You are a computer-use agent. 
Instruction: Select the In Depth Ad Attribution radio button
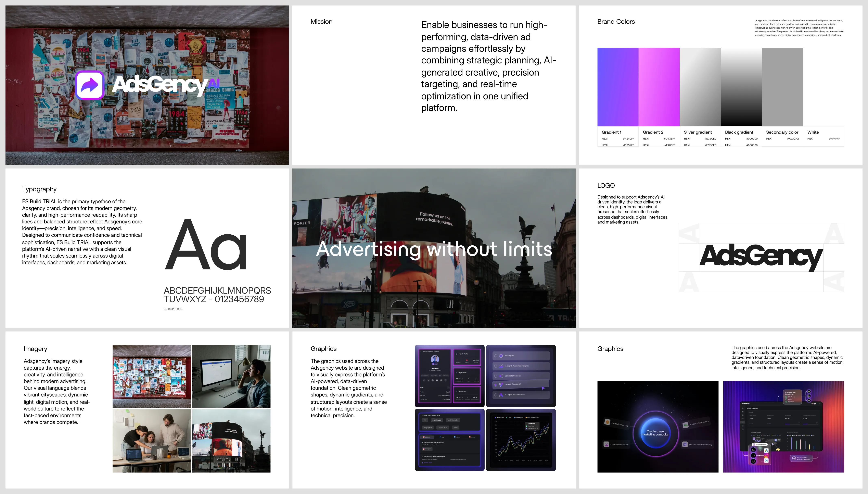tap(496, 395)
